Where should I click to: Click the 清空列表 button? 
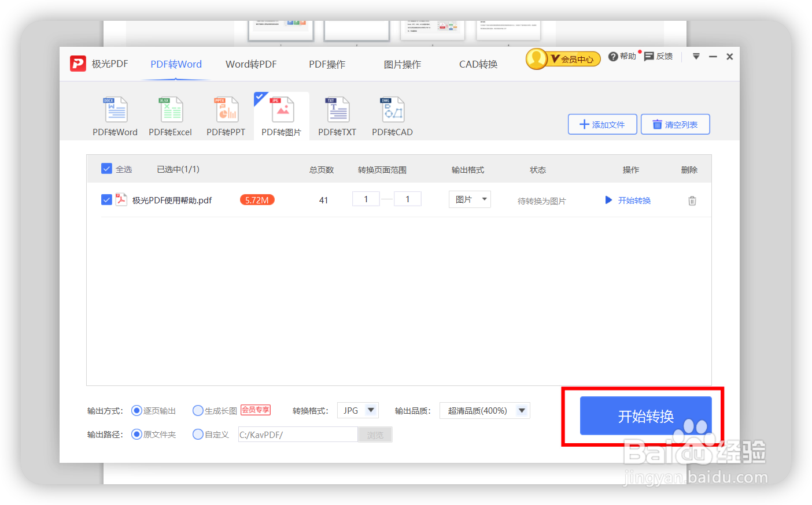(675, 124)
